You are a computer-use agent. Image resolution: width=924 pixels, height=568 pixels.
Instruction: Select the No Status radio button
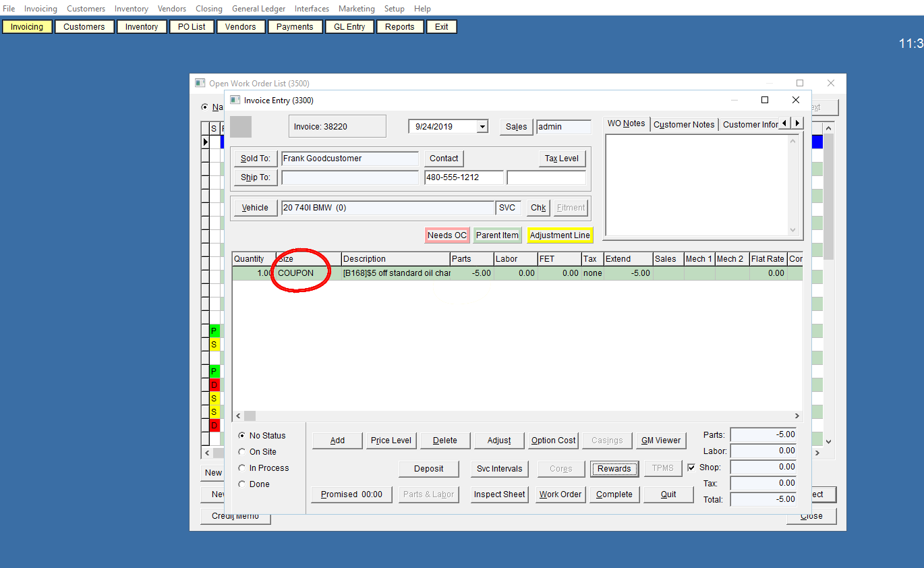click(x=242, y=436)
